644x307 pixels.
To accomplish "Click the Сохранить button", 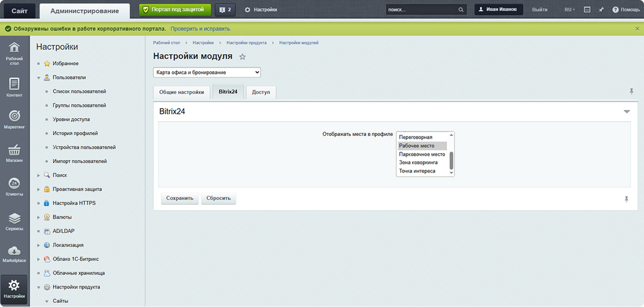I will click(x=180, y=198).
